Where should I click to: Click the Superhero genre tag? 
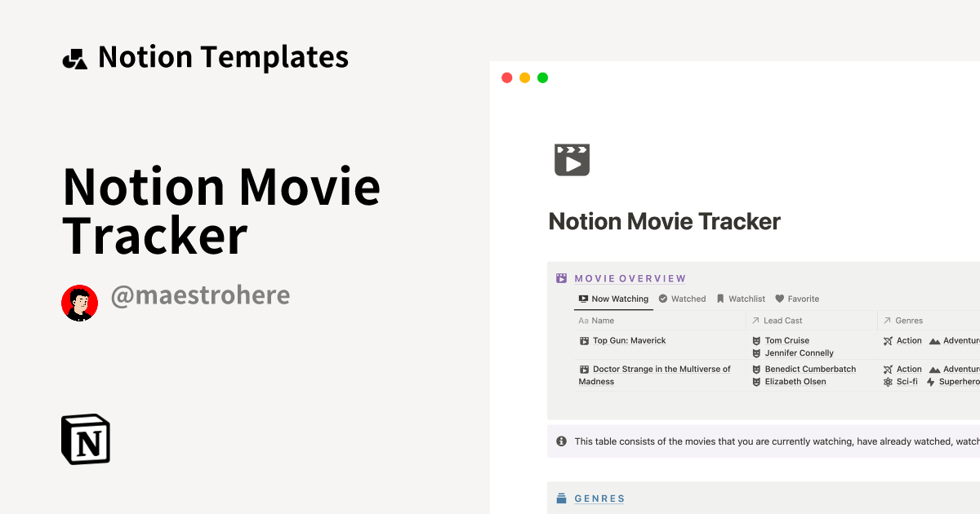tap(960, 381)
